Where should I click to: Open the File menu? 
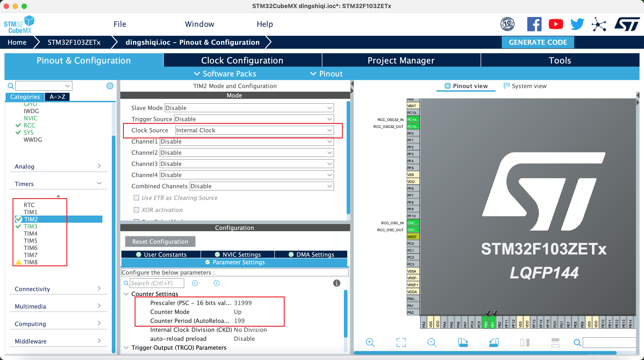point(120,24)
